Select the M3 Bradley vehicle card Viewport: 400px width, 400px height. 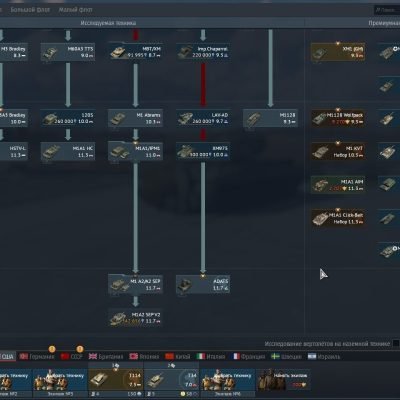[13, 52]
